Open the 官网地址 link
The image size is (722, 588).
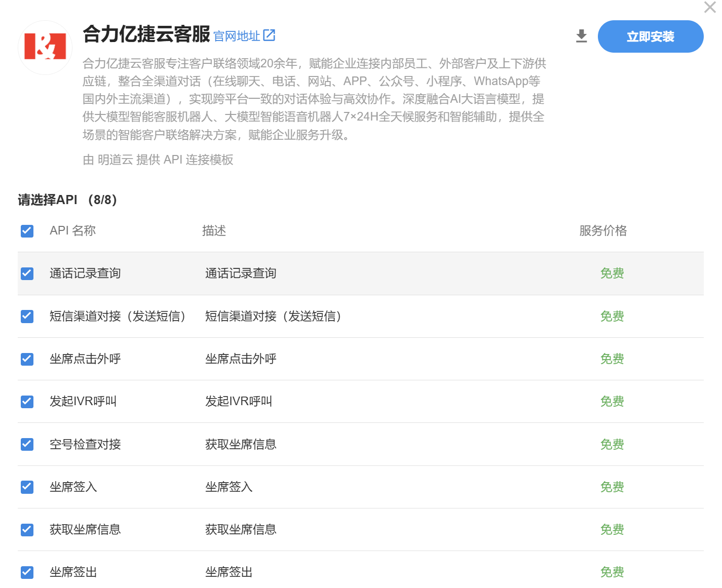237,36
